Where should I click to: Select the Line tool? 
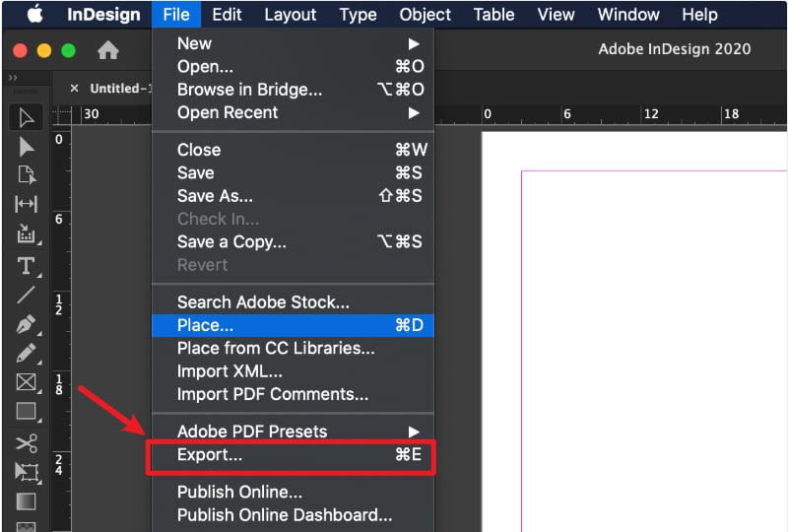coord(27,295)
